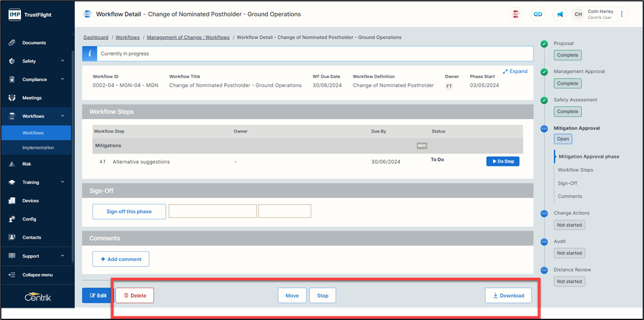This screenshot has width=644, height=320.
Task: Click the first empty sign-off field
Action: [x=212, y=211]
